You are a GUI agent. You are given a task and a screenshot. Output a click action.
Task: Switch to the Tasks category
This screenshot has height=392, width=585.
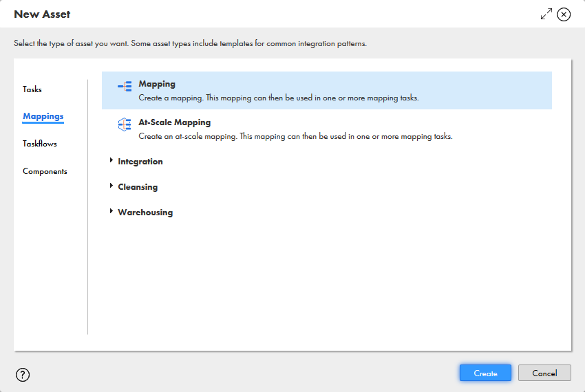tap(32, 89)
